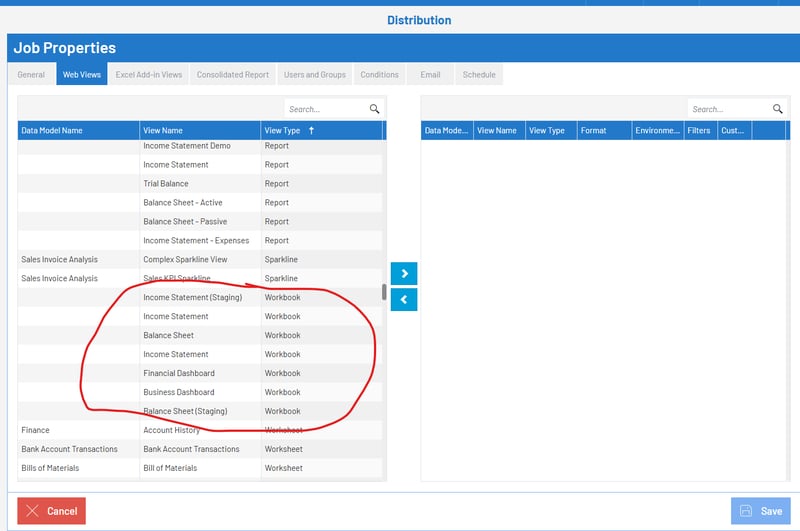Click the magnifier icon in left search box
Image resolution: width=800 pixels, height=531 pixels.
point(375,109)
